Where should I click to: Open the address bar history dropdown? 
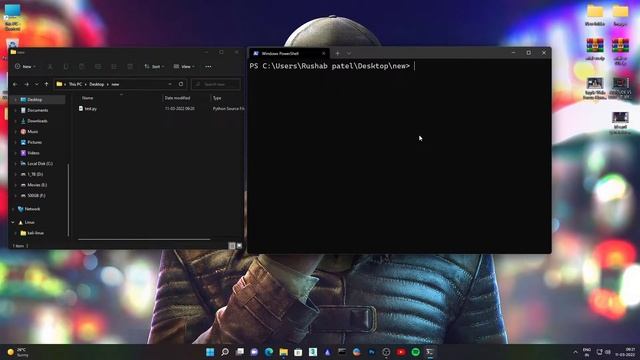point(170,84)
